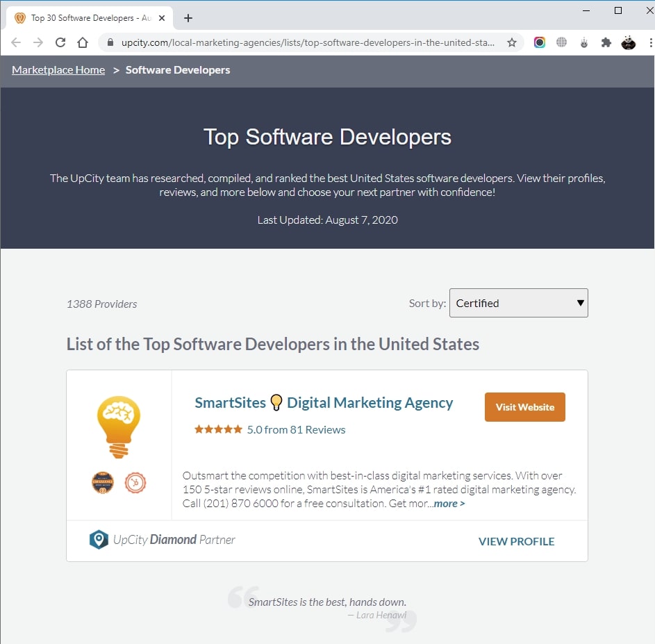Select the Top 30 Software Developers tab
The width and height of the screenshot is (655, 644).
(90, 18)
